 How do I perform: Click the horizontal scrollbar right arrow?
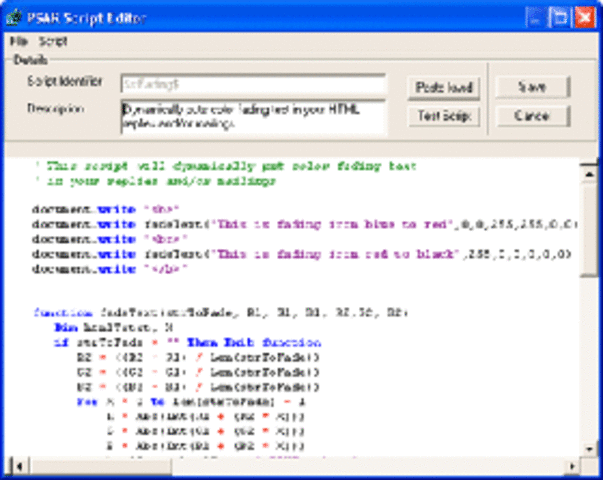coord(572,466)
